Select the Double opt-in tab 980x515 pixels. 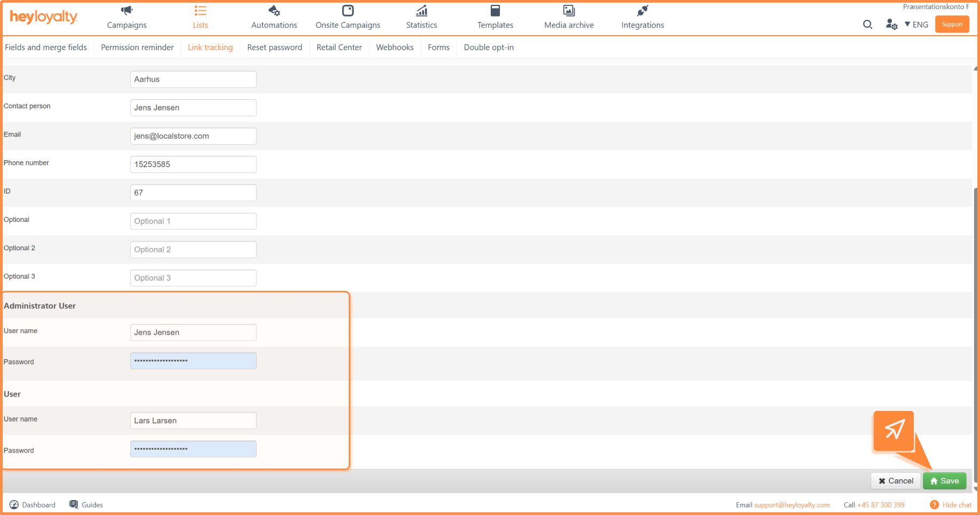click(x=489, y=47)
